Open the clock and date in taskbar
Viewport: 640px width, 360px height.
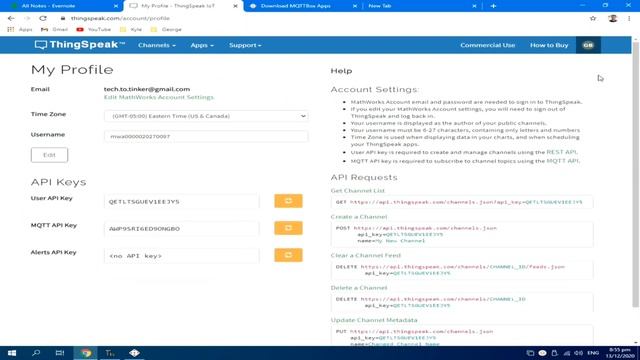click(620, 353)
